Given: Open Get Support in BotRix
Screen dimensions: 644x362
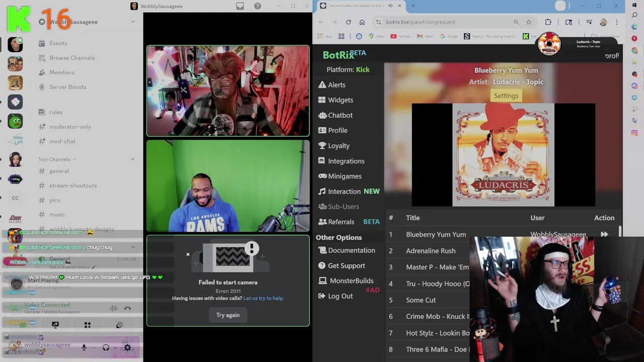Looking at the screenshot, I should pos(342,266).
